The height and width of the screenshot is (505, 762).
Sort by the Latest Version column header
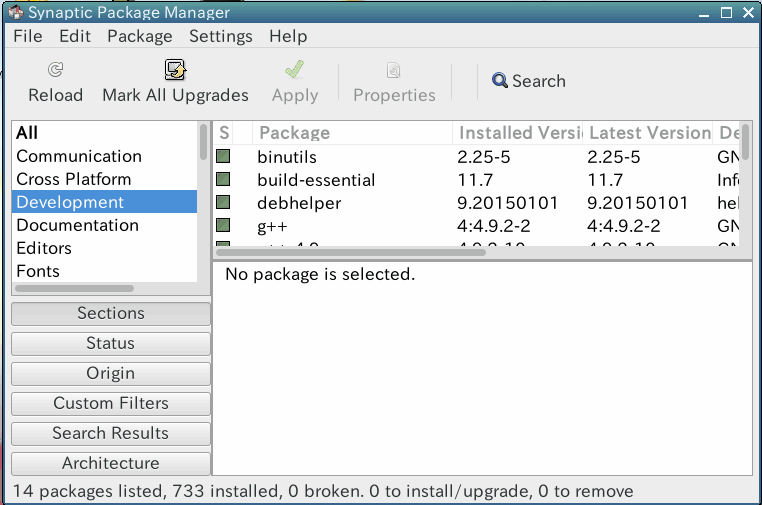pos(648,133)
